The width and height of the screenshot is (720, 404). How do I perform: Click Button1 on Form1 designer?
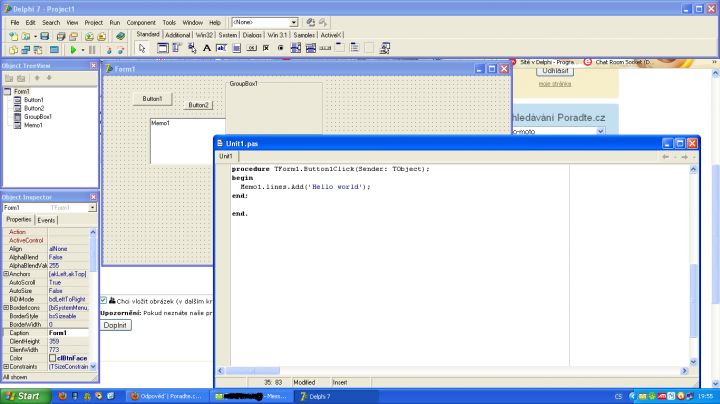pyautogui.click(x=152, y=99)
